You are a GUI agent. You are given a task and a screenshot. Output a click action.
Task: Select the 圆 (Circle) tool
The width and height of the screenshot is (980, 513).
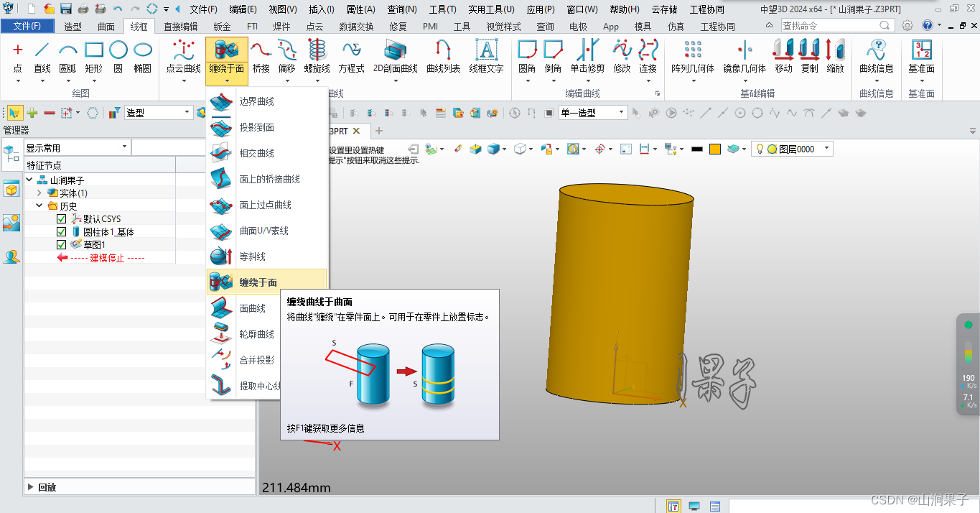tap(118, 57)
